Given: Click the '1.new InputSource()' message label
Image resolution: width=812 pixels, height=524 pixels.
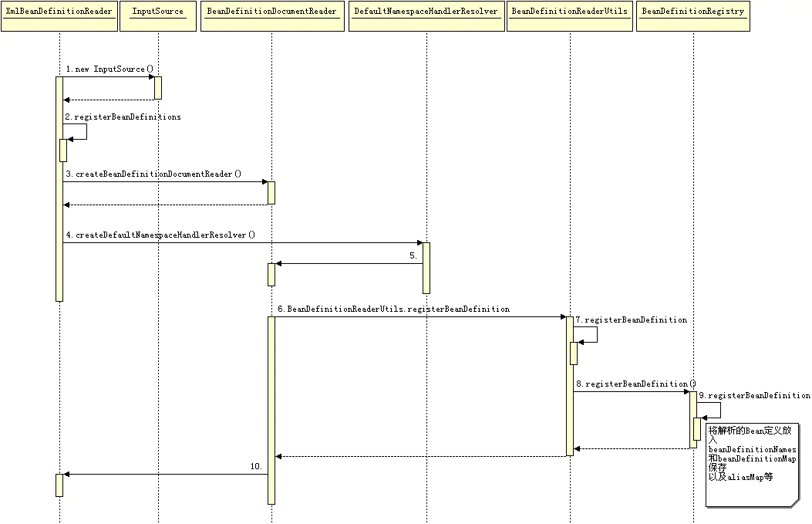Looking at the screenshot, I should 110,69.
